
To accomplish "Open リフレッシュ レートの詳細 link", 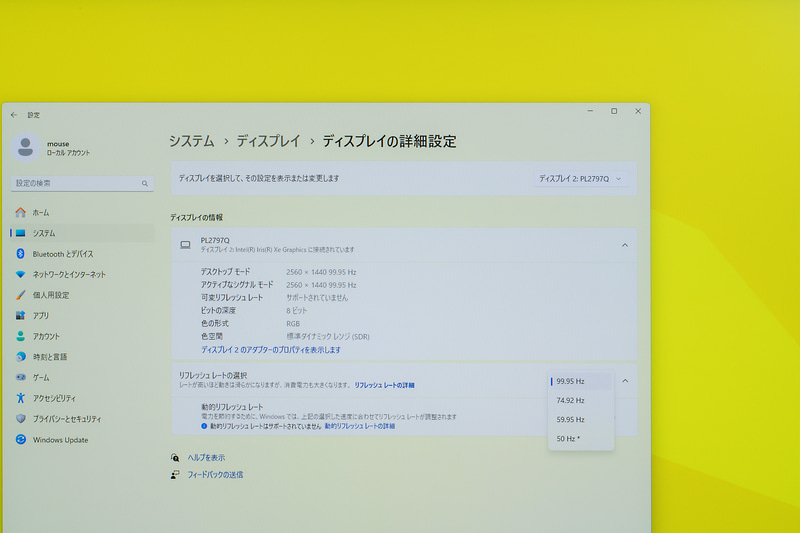I will pyautogui.click(x=384, y=386).
